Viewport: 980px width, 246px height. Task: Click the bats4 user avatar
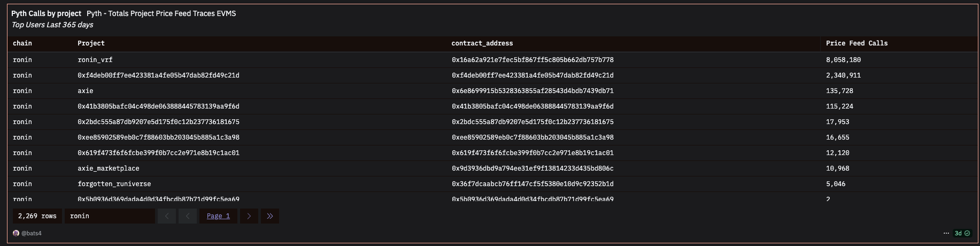[16, 233]
